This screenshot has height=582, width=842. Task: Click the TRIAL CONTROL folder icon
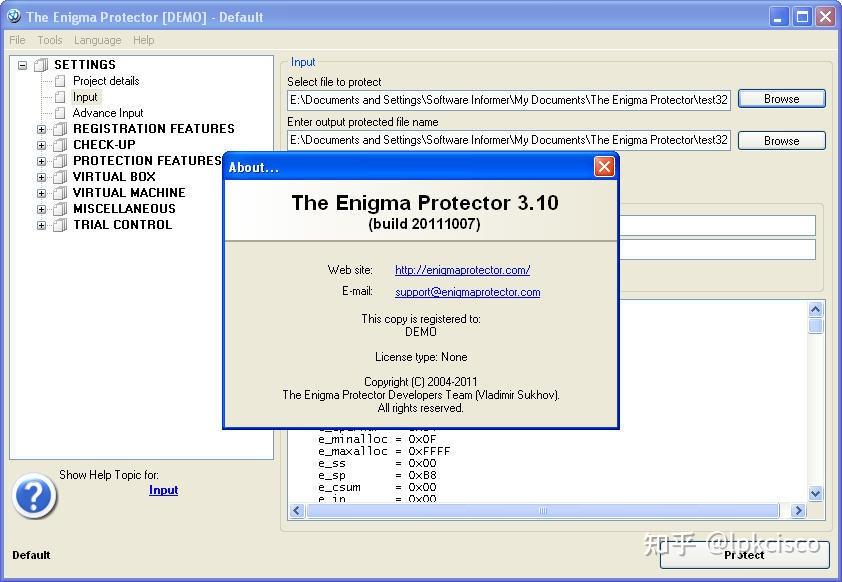click(60, 225)
